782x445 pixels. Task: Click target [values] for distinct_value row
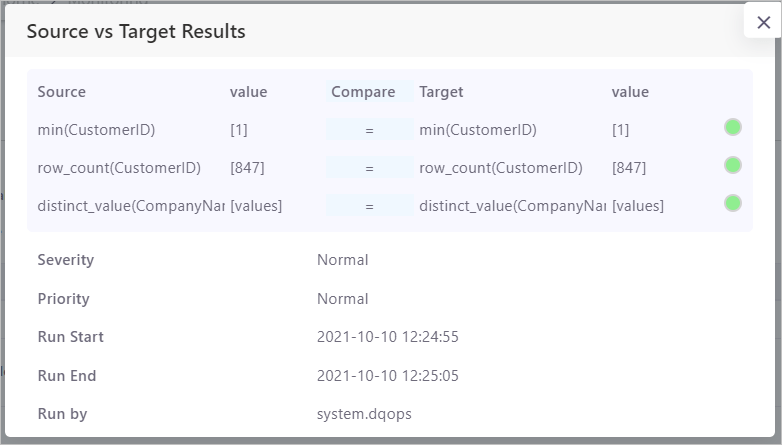point(638,206)
